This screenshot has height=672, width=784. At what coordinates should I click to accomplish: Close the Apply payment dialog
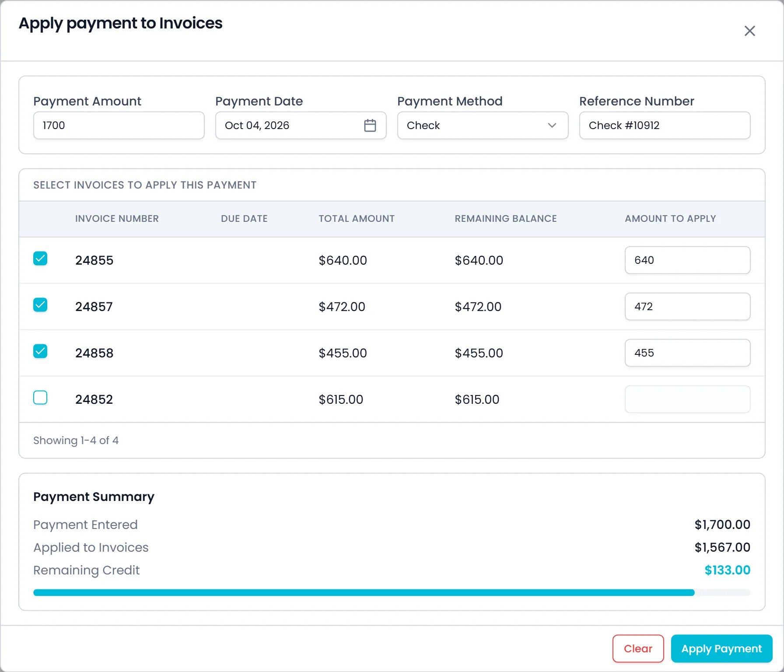[x=749, y=31]
